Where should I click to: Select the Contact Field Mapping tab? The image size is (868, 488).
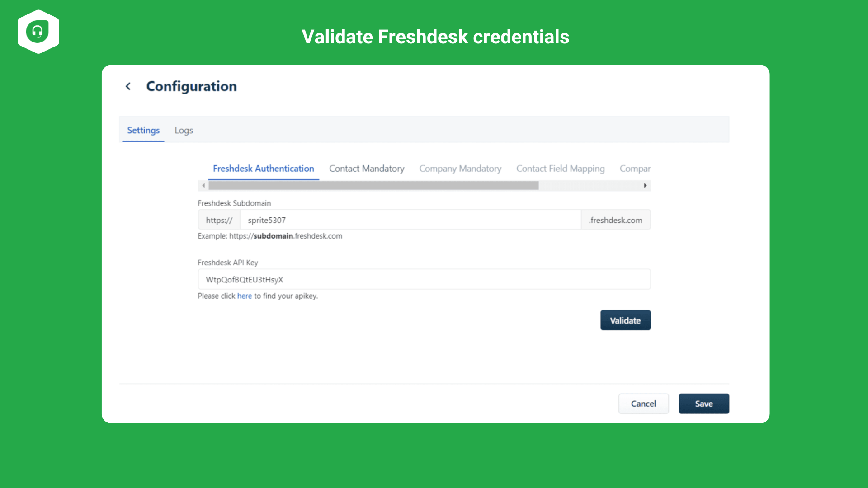tap(561, 169)
